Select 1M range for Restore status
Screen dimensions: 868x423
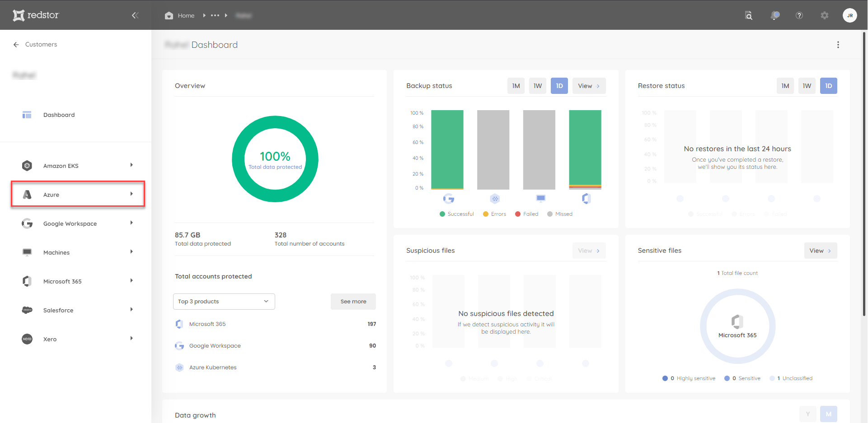coord(785,86)
